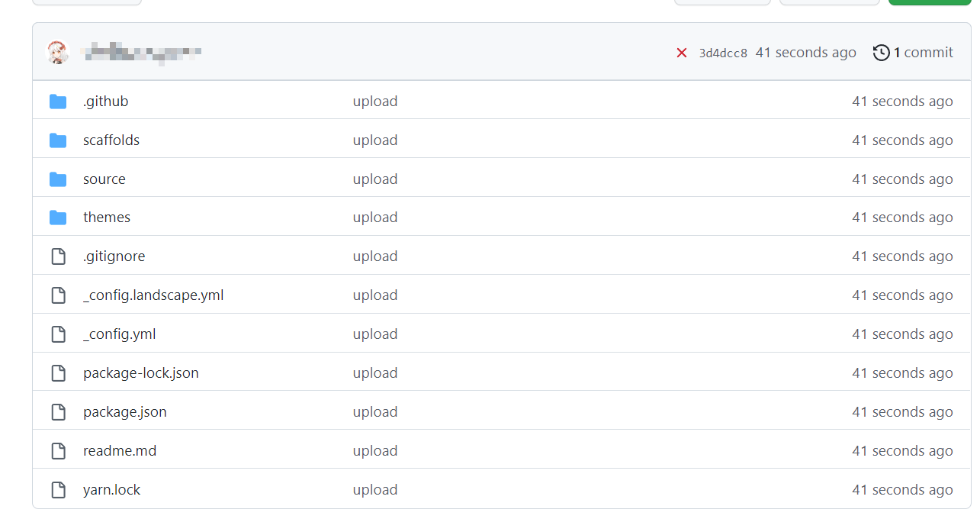Image resolution: width=980 pixels, height=519 pixels.
Task: Click the commit history clock icon
Action: [882, 53]
